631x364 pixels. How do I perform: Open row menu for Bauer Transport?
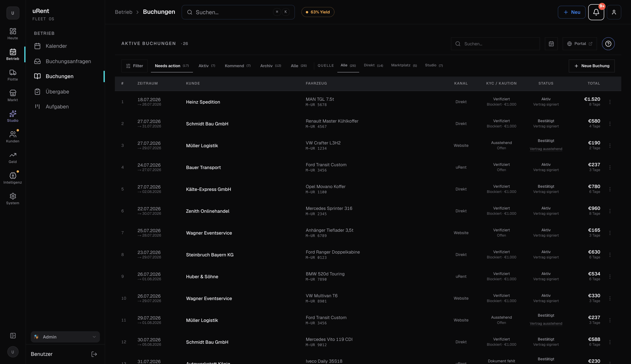(x=610, y=168)
